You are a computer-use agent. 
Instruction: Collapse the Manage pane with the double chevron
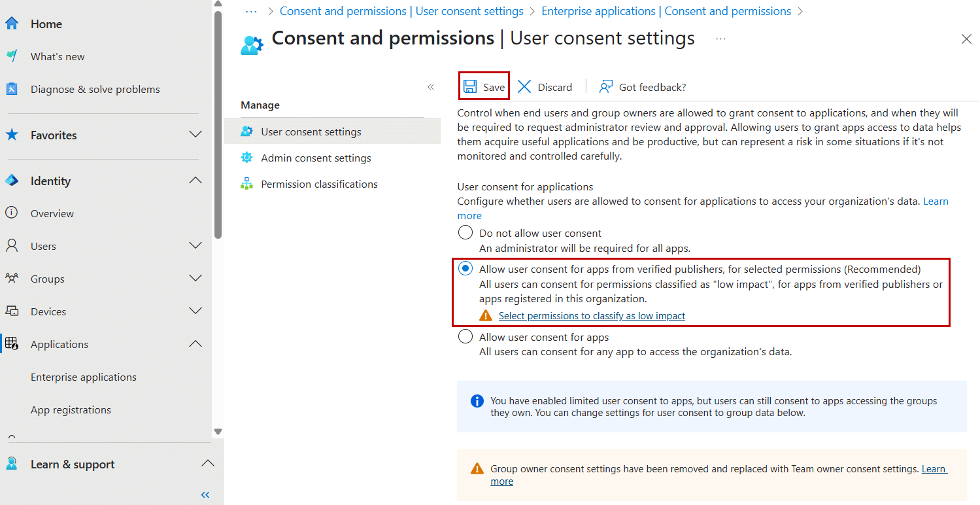click(x=430, y=86)
